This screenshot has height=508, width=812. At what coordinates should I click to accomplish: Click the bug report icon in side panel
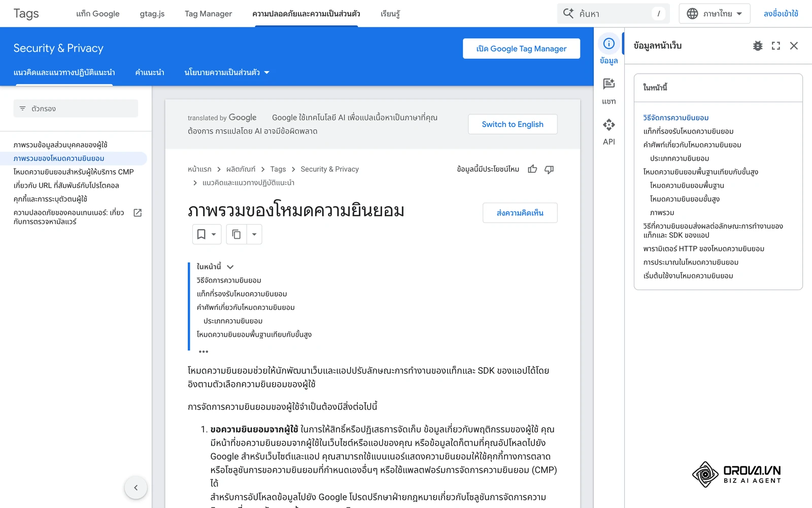(x=758, y=46)
